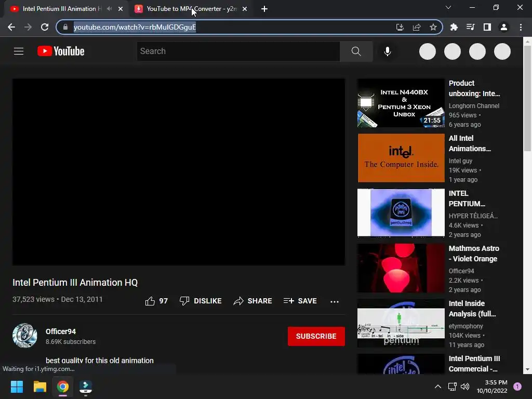Open more actions ellipsis under video
The width and height of the screenshot is (532, 399).
pos(335,301)
